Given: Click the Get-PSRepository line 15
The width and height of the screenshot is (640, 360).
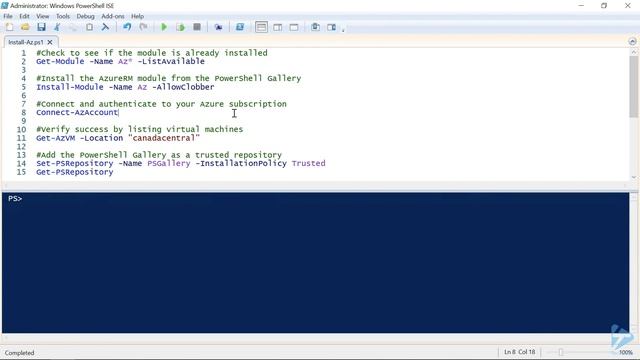Looking at the screenshot, I should click(75, 172).
